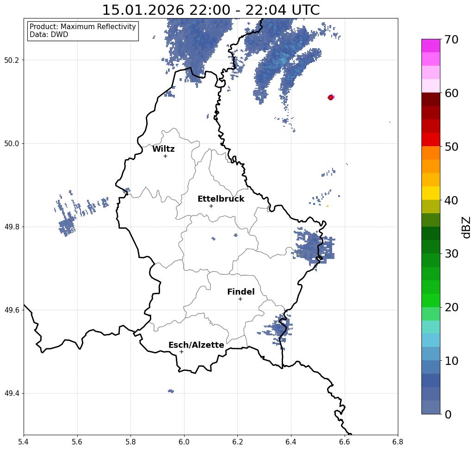Click latitude tick label 50.0
The width and height of the screenshot is (476, 450).
(12, 143)
